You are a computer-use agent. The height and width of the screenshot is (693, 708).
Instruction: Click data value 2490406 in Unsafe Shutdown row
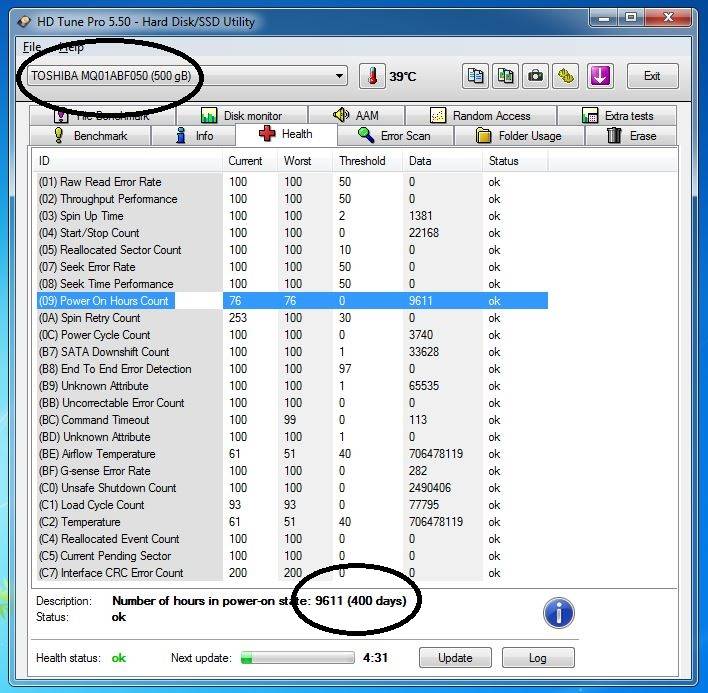click(430, 488)
